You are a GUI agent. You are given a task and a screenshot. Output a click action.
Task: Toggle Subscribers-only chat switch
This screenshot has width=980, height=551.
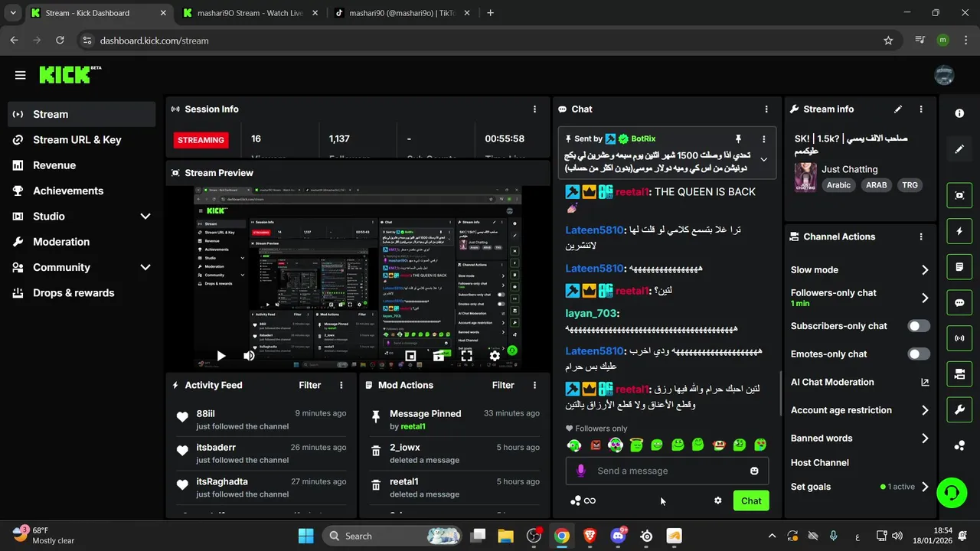919,326
